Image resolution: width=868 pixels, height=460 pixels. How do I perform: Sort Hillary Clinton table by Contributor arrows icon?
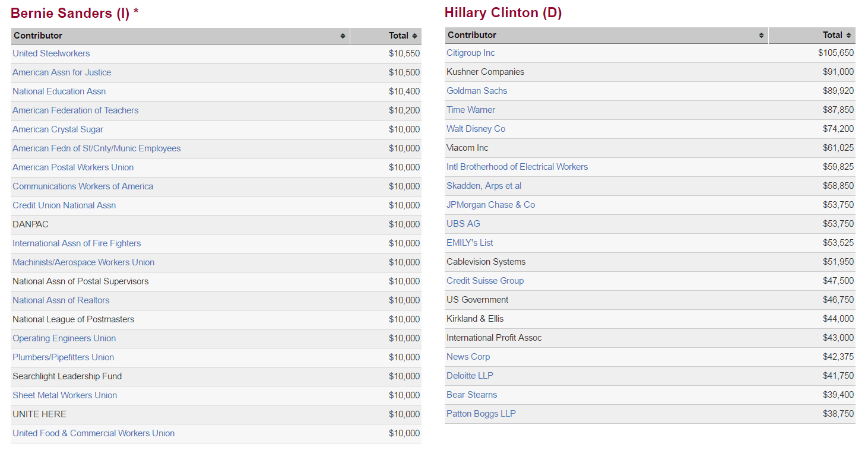[x=761, y=36]
